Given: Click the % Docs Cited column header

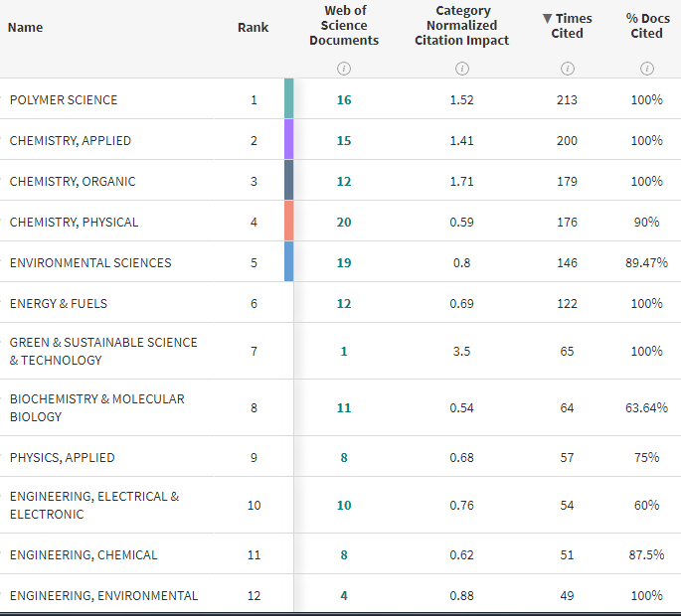Looking at the screenshot, I should point(646,26).
